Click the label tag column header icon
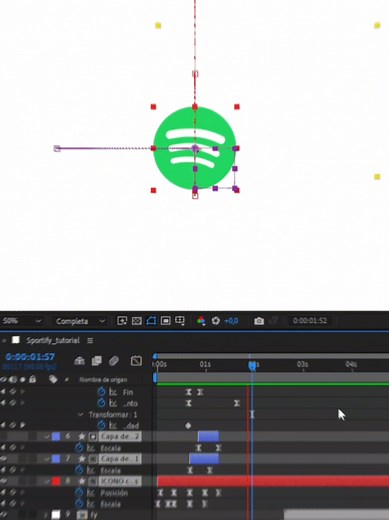 [53, 379]
